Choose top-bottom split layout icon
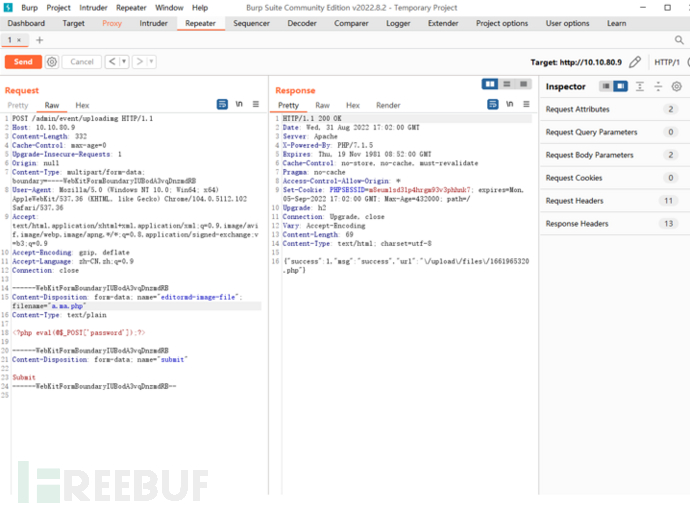This screenshot has width=690, height=510. point(507,84)
